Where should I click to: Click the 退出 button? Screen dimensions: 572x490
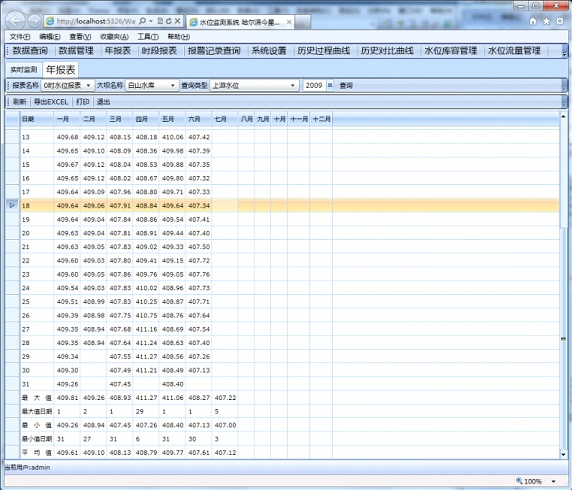pyautogui.click(x=103, y=102)
